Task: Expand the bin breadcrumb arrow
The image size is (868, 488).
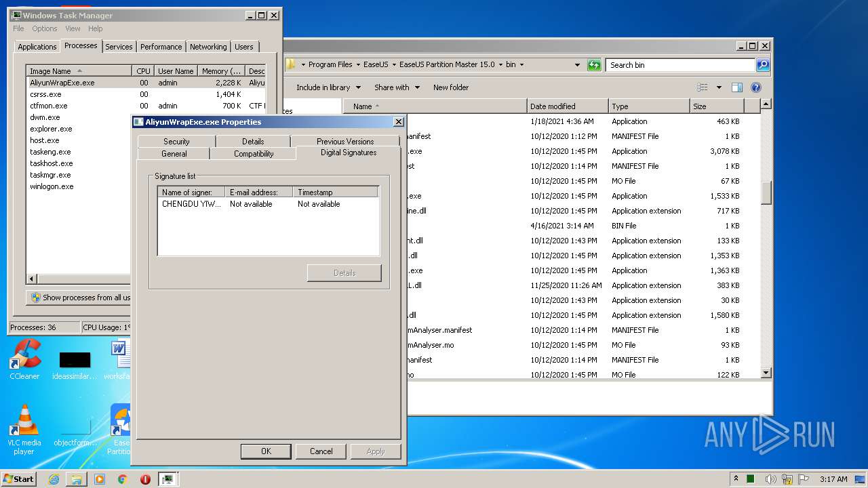Action: [521, 65]
